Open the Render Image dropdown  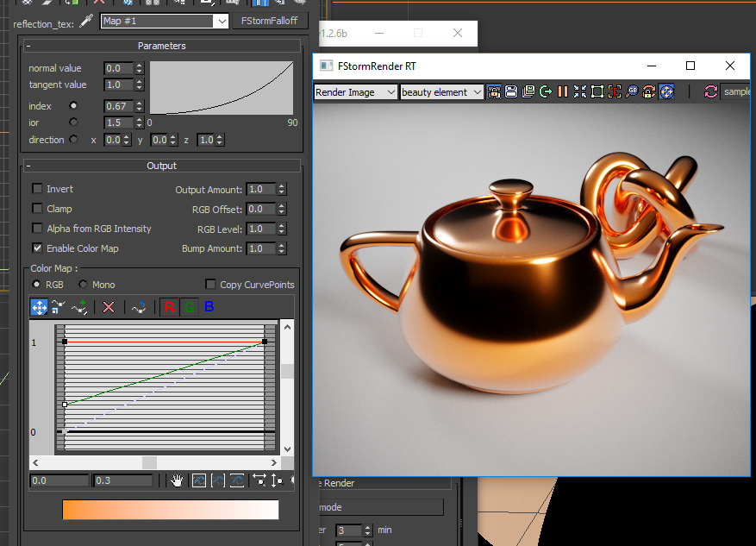355,92
